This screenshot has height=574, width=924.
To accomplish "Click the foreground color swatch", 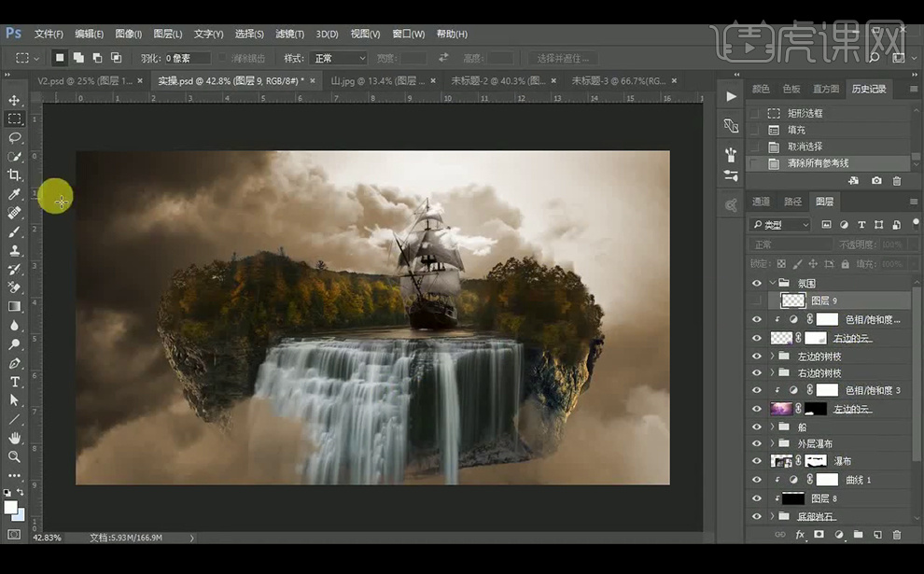I will [x=11, y=507].
